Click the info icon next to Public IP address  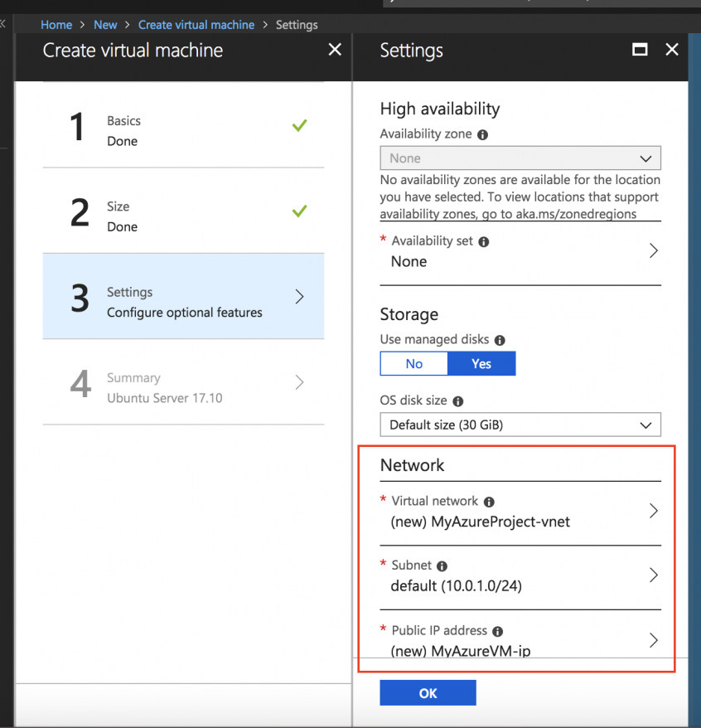pyautogui.click(x=496, y=631)
